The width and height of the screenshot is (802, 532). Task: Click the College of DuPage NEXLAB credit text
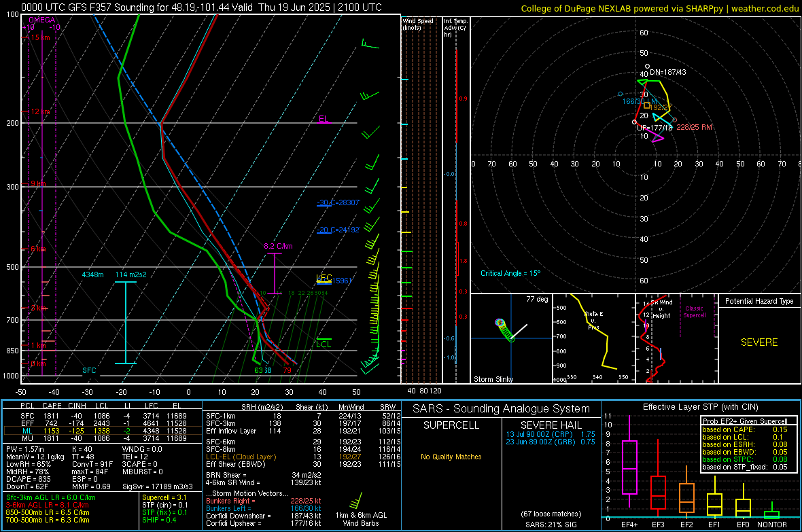click(659, 8)
